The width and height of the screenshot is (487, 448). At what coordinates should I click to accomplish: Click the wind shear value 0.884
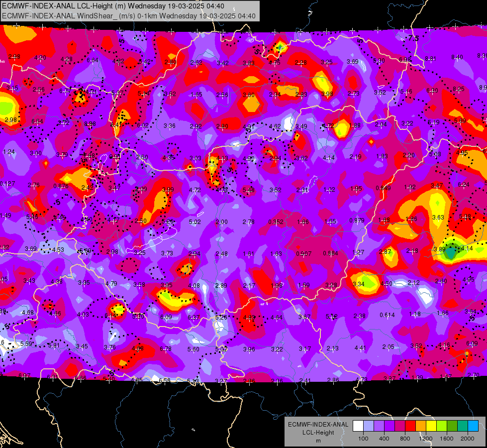click(330, 253)
